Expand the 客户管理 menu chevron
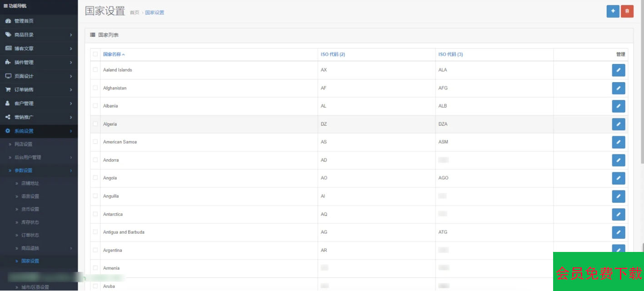The image size is (644, 291). [71, 104]
